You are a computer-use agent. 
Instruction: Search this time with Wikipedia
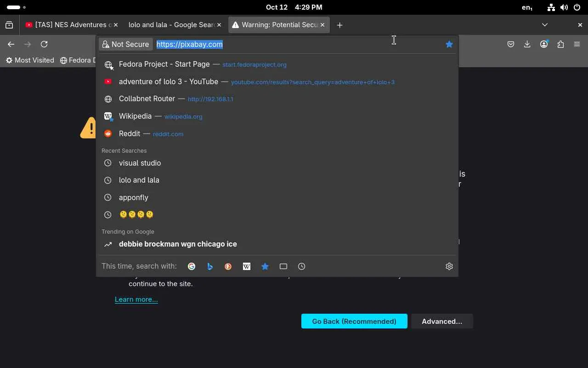pyautogui.click(x=247, y=266)
